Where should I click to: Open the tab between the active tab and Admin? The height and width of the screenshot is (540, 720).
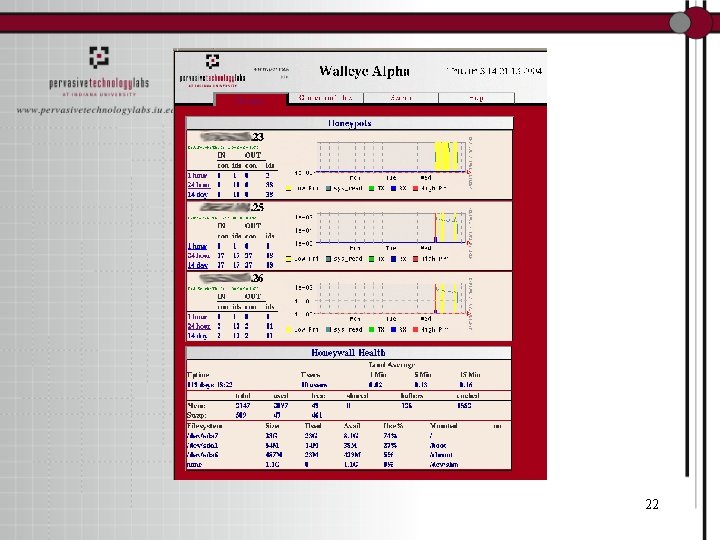tap(326, 98)
